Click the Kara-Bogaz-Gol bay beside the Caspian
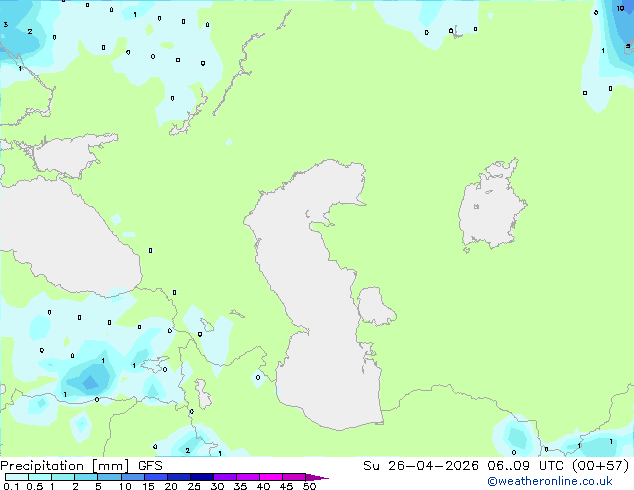Viewport: 634px width, 490px height. 375,306
